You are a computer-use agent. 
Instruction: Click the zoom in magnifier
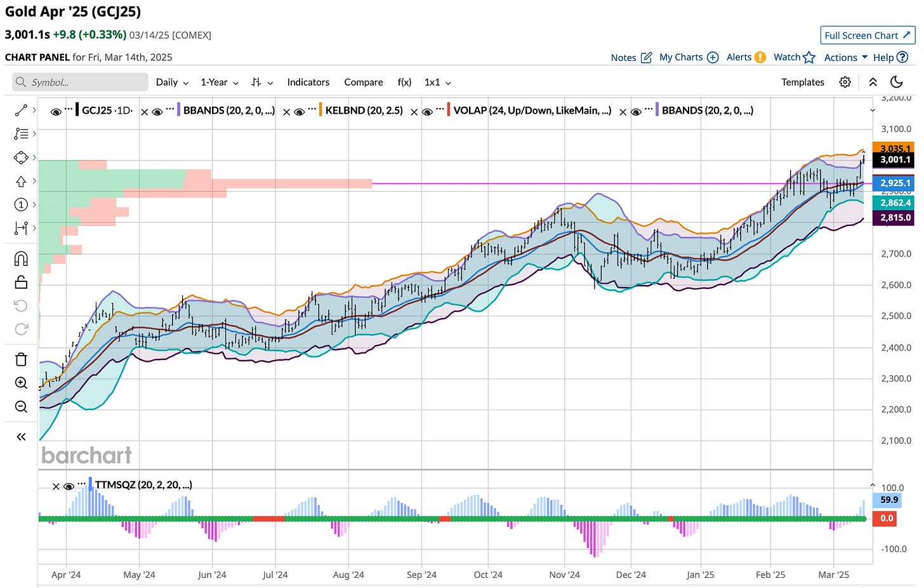pyautogui.click(x=21, y=383)
